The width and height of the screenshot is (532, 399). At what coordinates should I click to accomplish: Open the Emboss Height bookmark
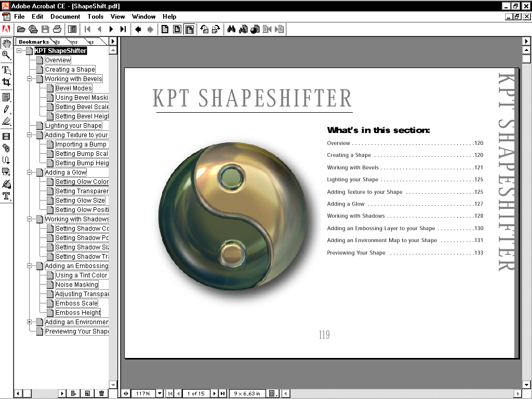pos(78,312)
